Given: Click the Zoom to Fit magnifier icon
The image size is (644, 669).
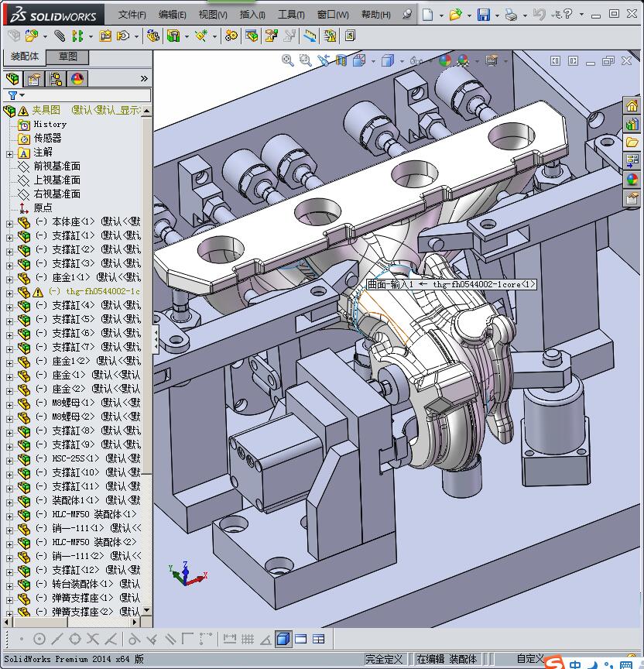Looking at the screenshot, I should pos(288,60).
